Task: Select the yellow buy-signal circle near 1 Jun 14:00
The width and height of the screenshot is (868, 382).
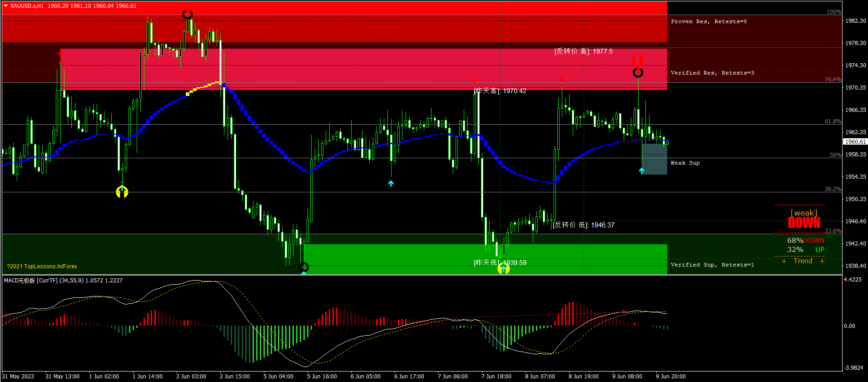Action: 122,192
